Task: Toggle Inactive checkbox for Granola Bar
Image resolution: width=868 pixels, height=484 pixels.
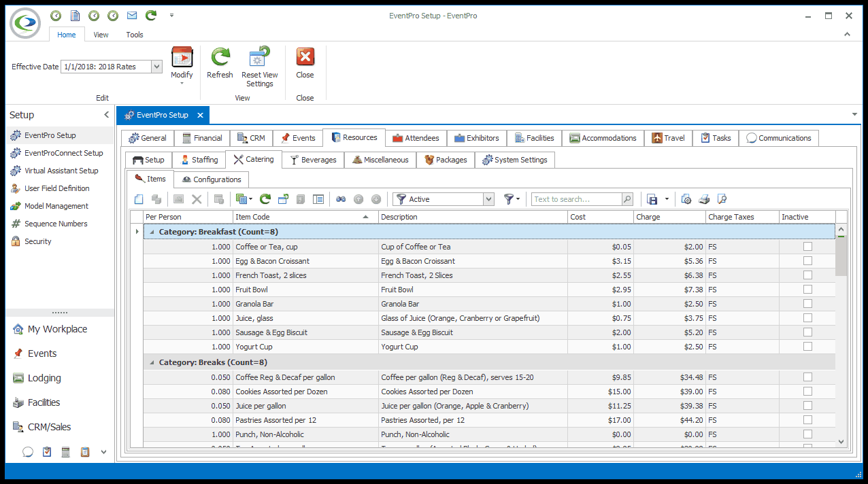Action: [807, 304]
